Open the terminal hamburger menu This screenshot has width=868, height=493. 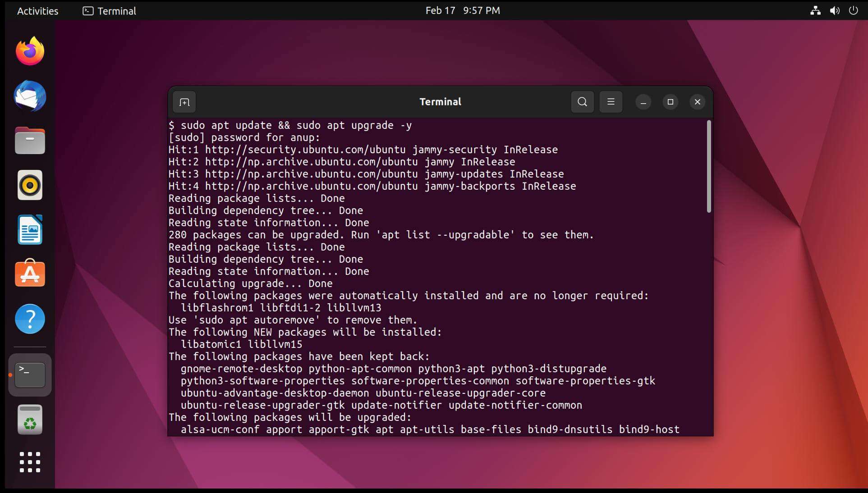click(611, 102)
